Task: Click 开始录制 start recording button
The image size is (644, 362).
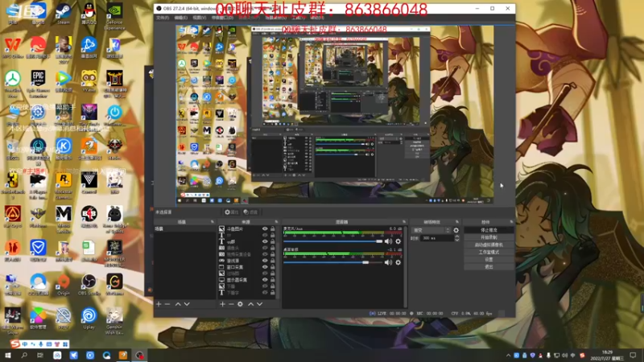Action: (x=489, y=237)
